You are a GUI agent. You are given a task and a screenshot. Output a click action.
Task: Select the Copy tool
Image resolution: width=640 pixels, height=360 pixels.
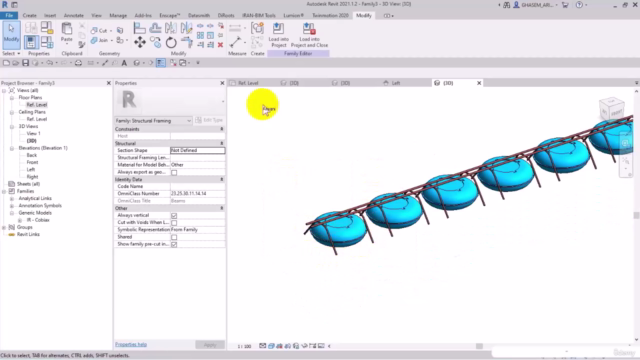click(155, 42)
